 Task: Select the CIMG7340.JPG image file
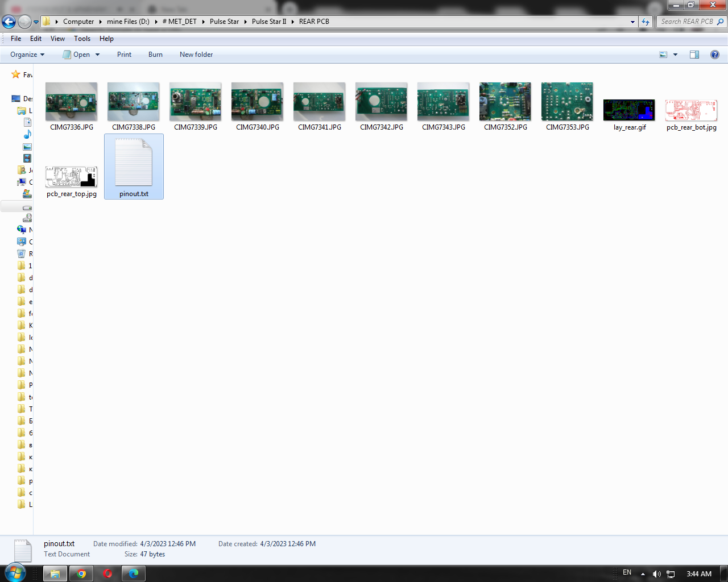tap(258, 107)
